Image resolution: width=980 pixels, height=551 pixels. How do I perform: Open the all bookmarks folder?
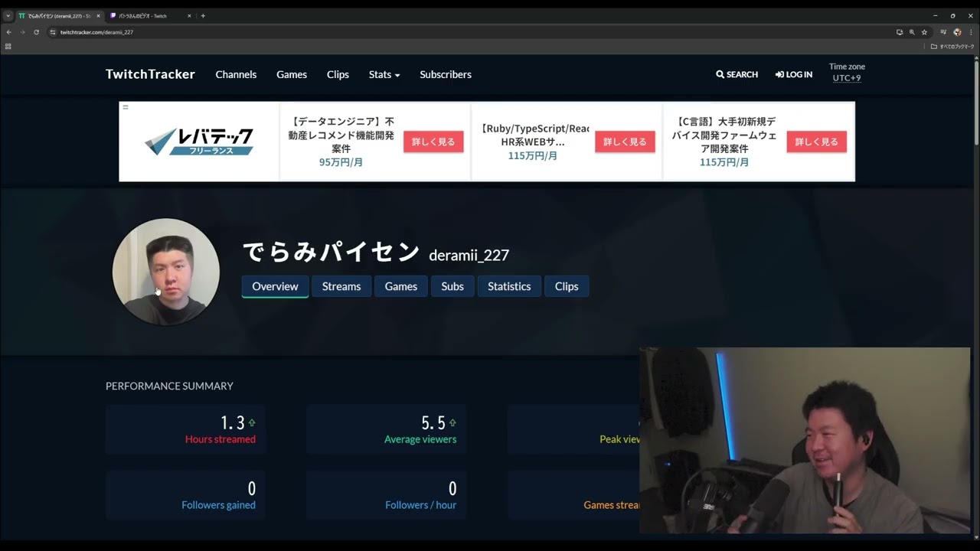pos(952,47)
